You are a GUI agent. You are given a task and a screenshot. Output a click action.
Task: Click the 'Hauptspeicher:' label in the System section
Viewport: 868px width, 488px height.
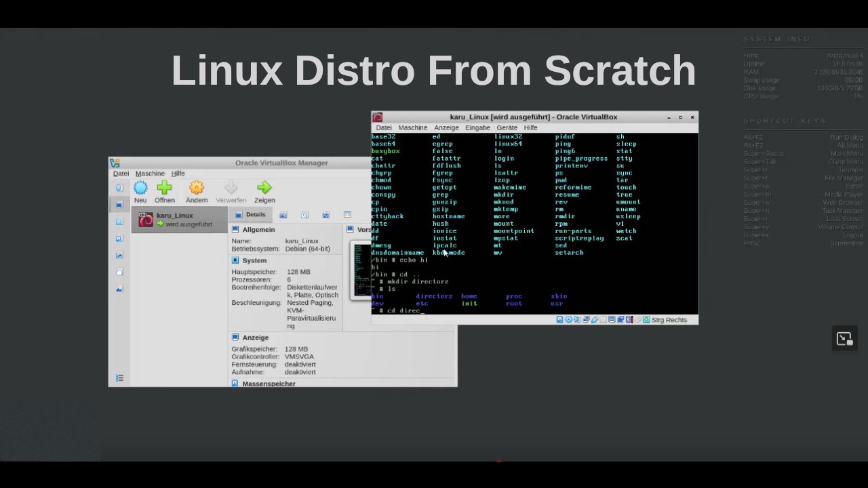pyautogui.click(x=254, y=272)
